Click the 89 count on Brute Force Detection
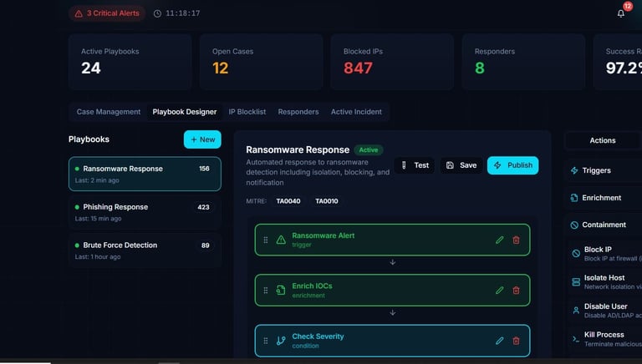This screenshot has height=364, width=642. click(206, 245)
